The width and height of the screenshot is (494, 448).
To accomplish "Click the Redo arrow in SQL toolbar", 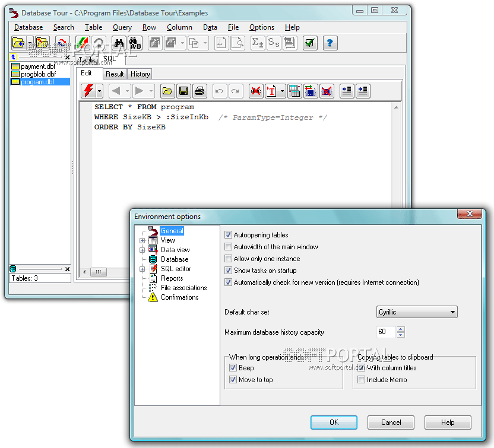I will click(x=235, y=91).
